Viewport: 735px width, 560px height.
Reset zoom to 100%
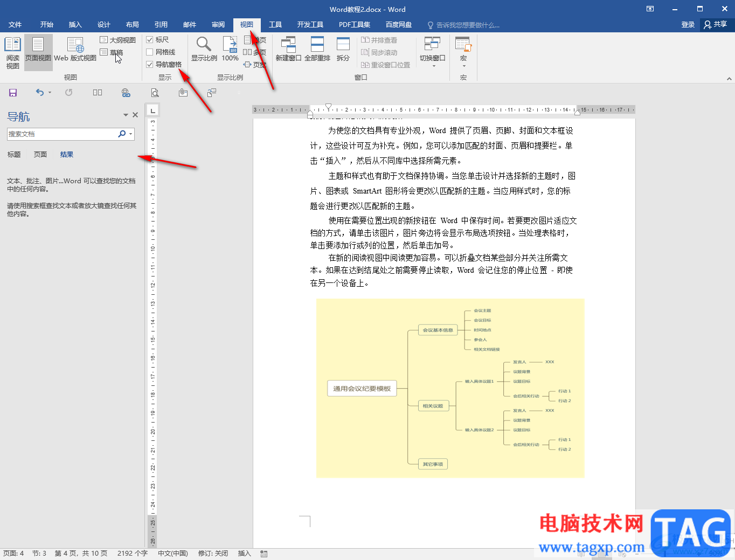pyautogui.click(x=230, y=50)
